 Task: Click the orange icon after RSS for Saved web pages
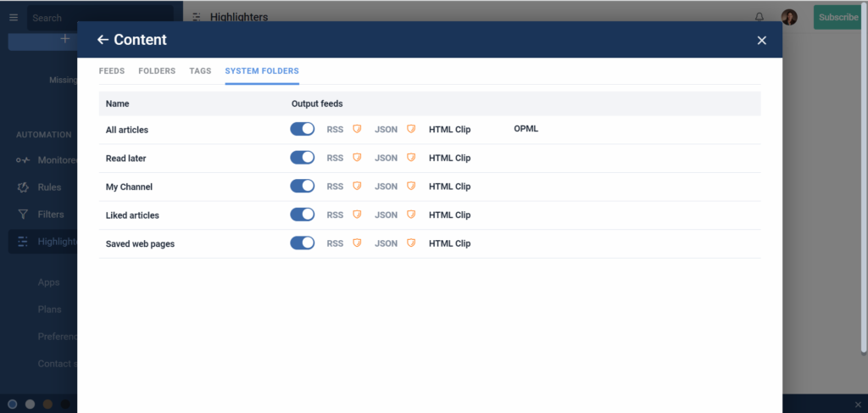pos(357,243)
